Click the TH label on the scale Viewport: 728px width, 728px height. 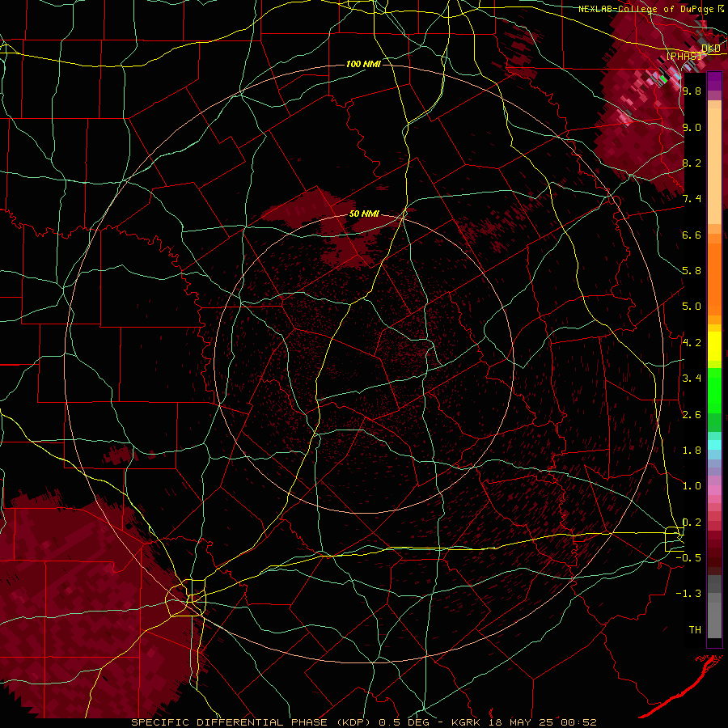[x=695, y=630]
